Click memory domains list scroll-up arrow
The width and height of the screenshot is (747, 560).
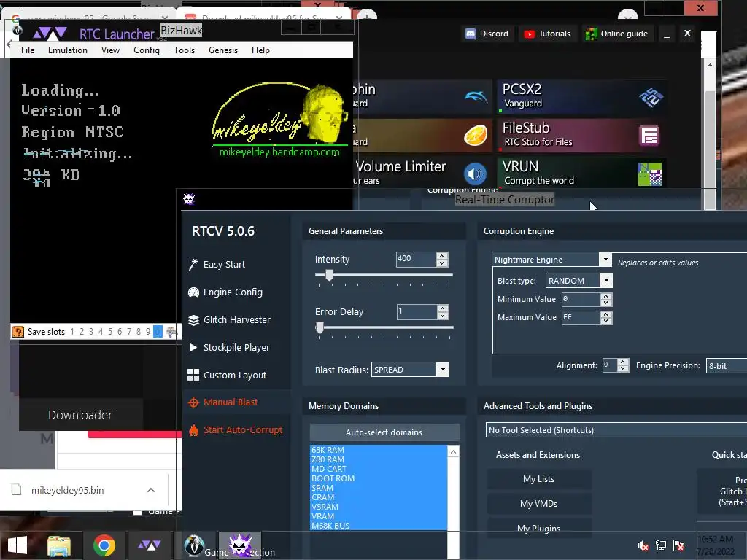454,451
